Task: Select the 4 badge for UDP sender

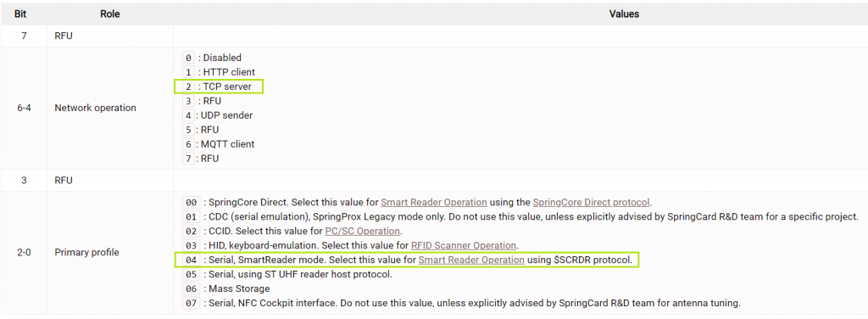Action: [188, 115]
